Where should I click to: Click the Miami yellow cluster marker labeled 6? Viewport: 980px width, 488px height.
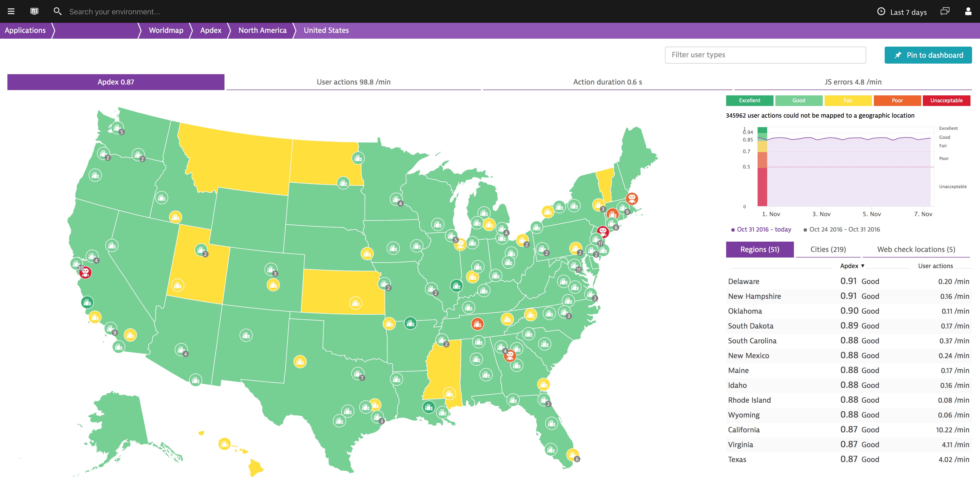click(x=573, y=455)
